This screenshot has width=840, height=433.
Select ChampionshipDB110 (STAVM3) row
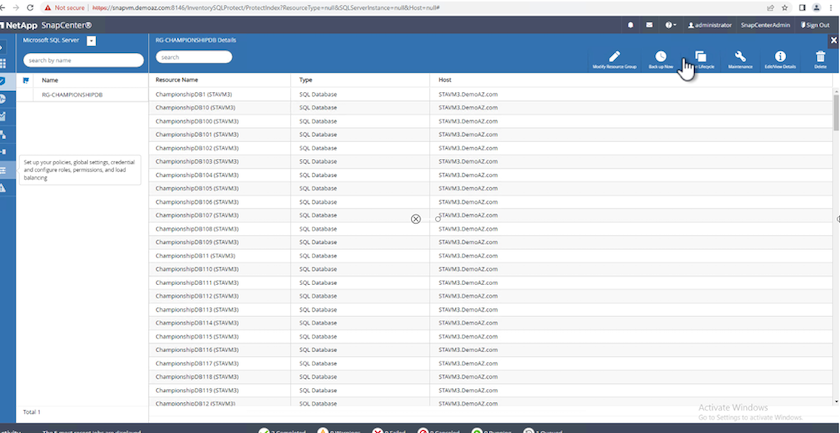[x=490, y=269]
